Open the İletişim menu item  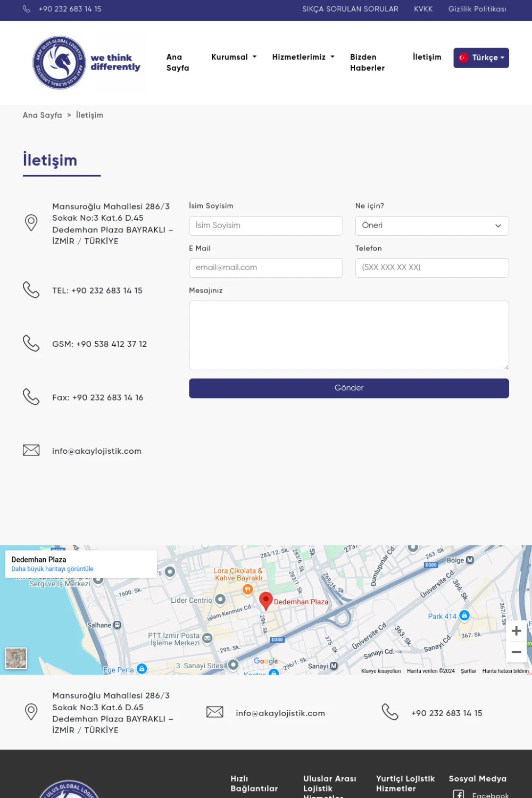point(427,57)
